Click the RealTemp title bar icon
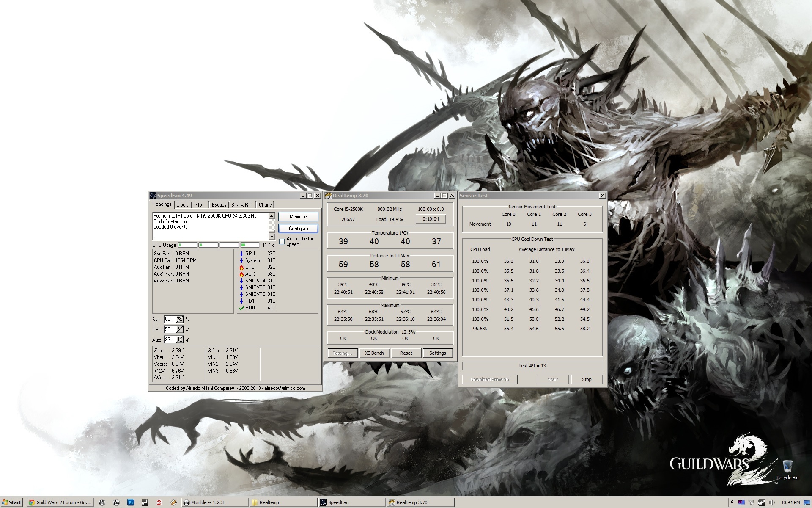 coord(328,196)
